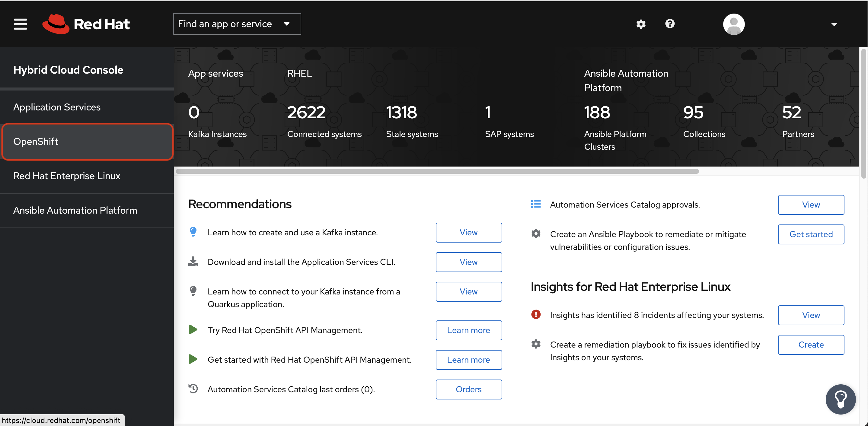868x426 pixels.
Task: Open the settings gear icon
Action: coord(640,24)
